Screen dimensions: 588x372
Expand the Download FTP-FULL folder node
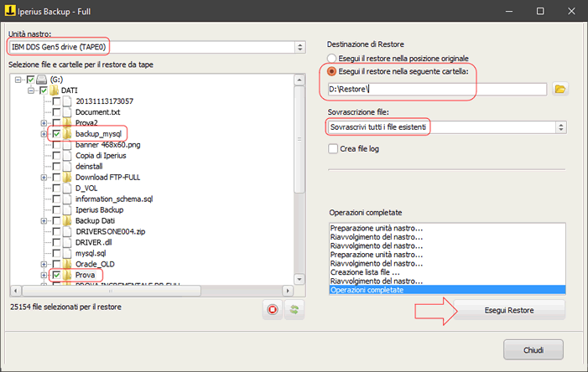click(44, 177)
